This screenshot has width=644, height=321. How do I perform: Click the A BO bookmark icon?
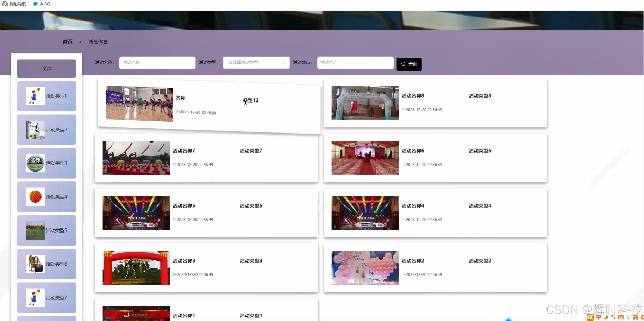click(x=36, y=4)
